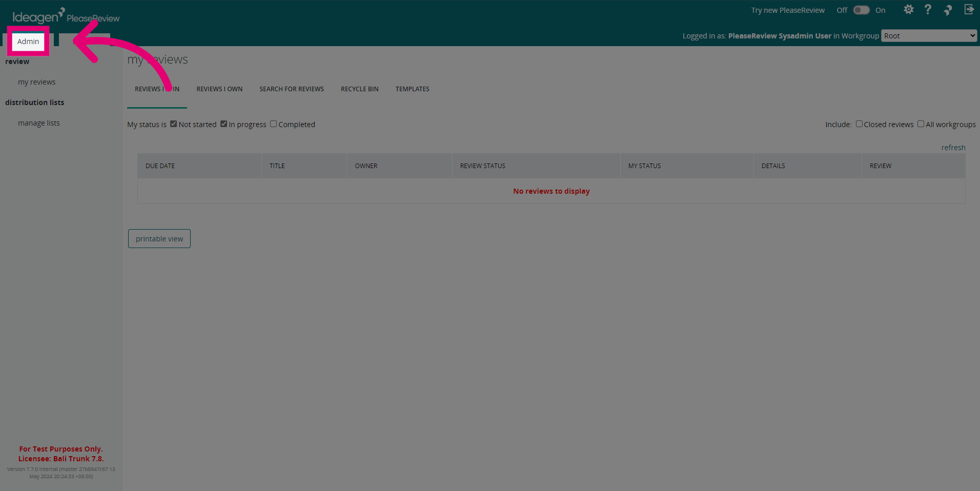Open the settings gear icon
The width and height of the screenshot is (980, 491).
[909, 10]
